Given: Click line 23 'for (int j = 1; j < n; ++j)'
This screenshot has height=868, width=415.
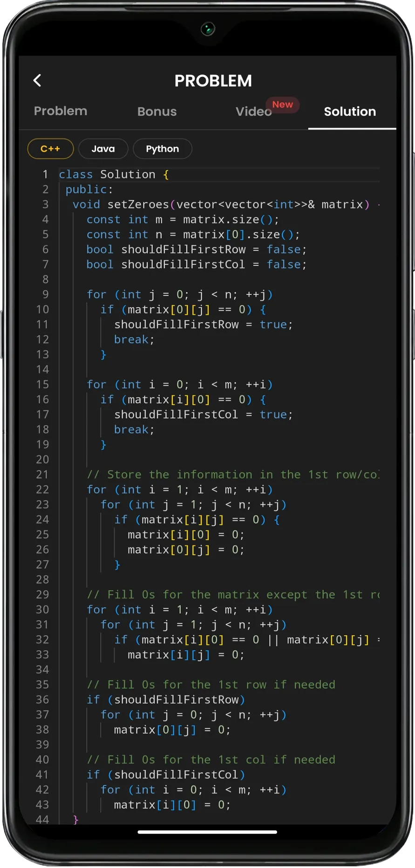Looking at the screenshot, I should [x=193, y=504].
